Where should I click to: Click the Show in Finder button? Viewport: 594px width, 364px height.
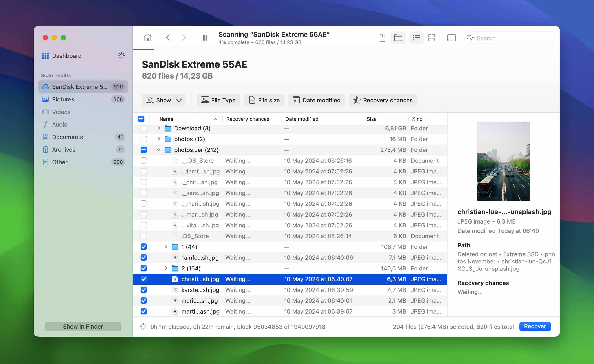[x=83, y=326]
